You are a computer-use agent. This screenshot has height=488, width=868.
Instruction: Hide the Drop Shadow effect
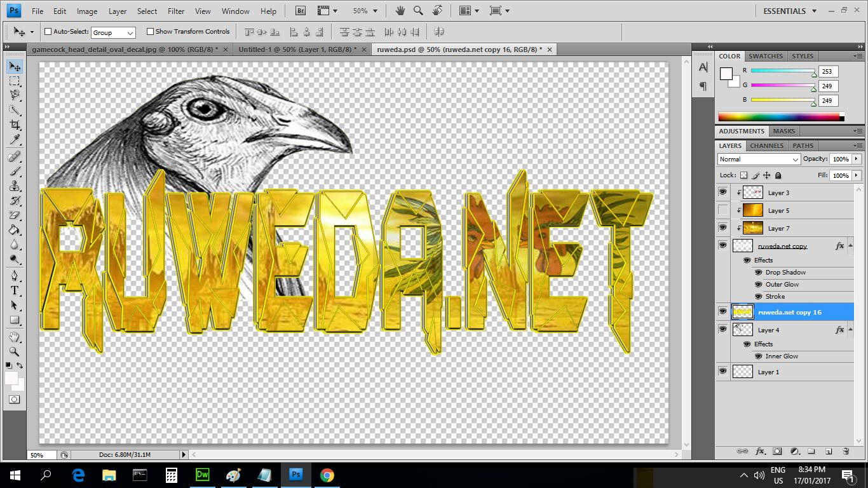(758, 273)
